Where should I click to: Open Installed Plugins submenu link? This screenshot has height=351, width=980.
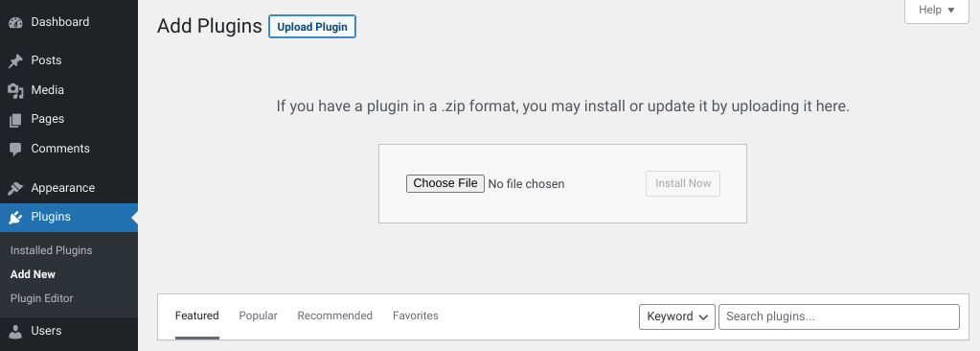[x=51, y=250]
